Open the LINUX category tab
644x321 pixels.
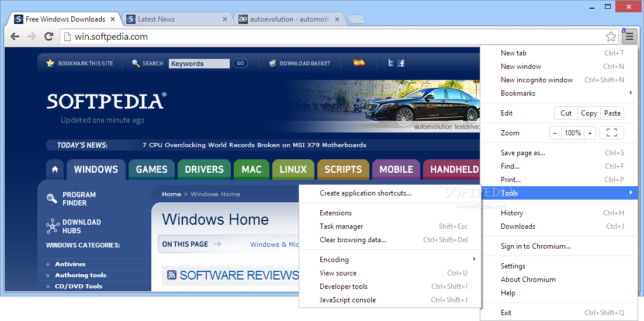click(293, 169)
